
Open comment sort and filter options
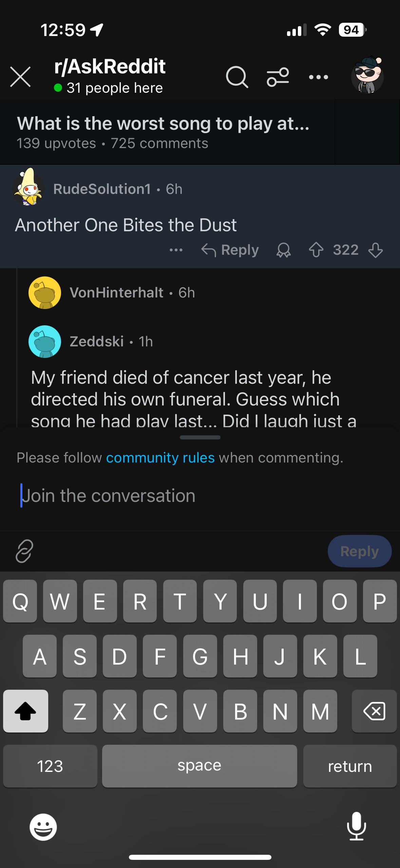pos(278,77)
